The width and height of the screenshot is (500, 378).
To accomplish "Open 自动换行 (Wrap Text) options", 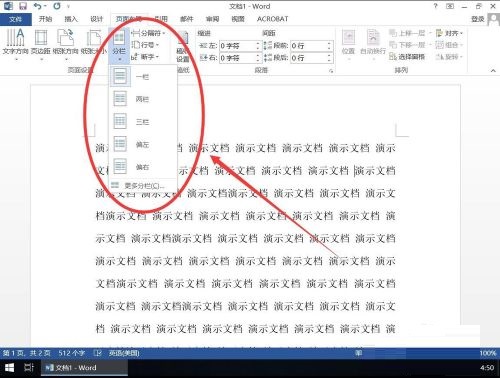I will (x=373, y=45).
